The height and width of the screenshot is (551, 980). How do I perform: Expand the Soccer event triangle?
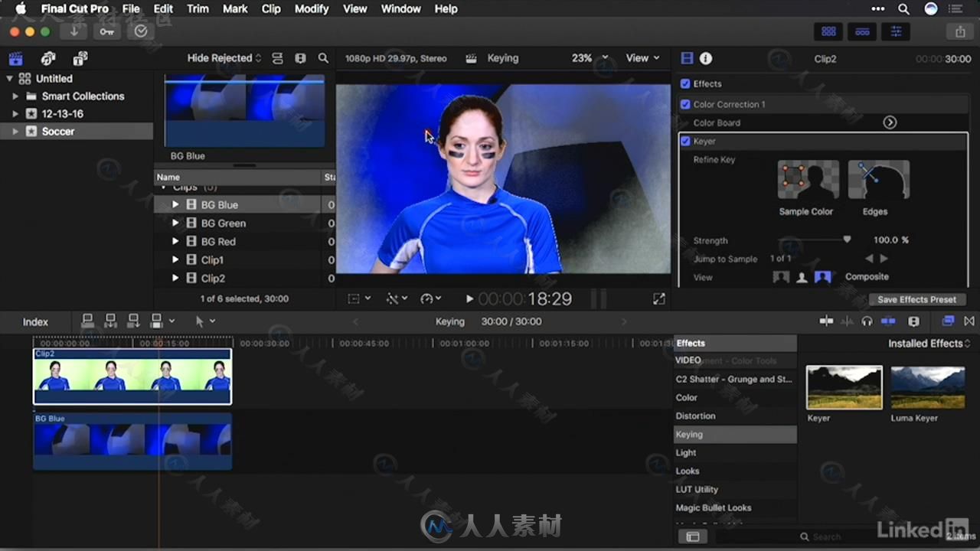[x=15, y=132]
